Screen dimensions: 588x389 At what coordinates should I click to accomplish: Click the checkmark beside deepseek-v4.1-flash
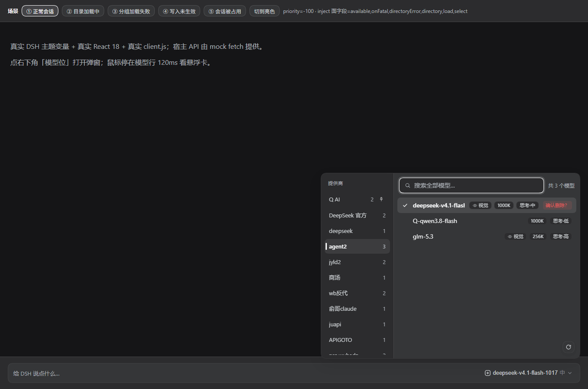405,205
